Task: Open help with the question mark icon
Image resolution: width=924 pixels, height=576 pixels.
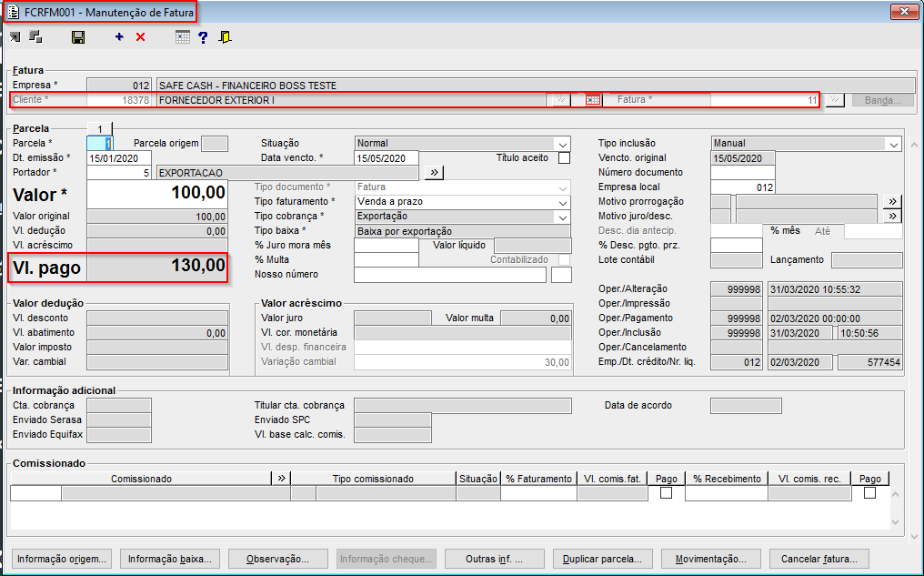Action: [x=203, y=37]
